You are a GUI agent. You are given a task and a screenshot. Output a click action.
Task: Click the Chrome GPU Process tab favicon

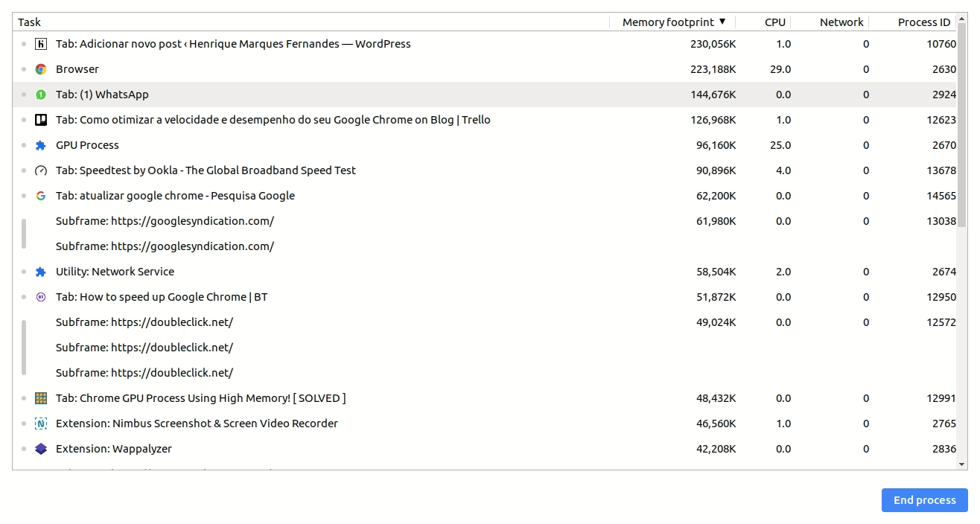pos(41,398)
